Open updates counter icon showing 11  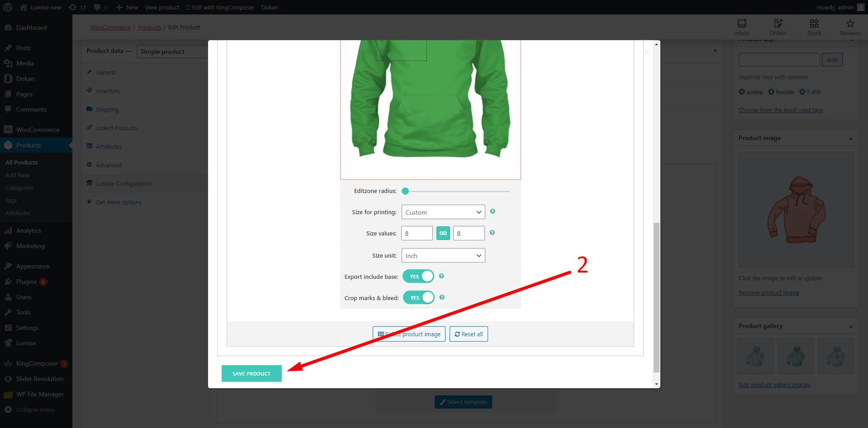(x=77, y=7)
